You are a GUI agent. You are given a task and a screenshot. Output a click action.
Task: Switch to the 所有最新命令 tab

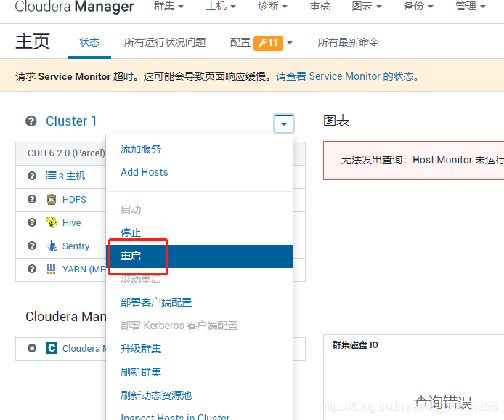tap(349, 42)
